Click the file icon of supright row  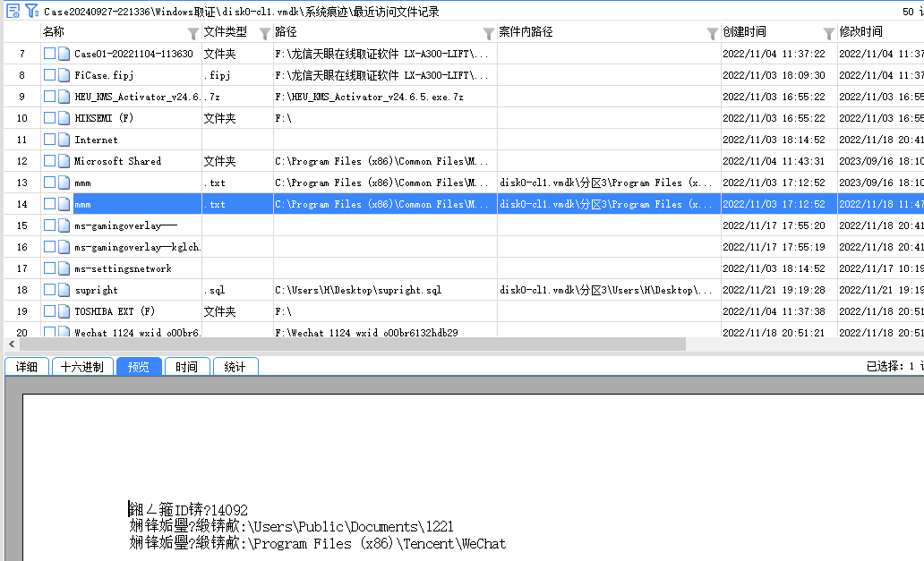pos(64,290)
